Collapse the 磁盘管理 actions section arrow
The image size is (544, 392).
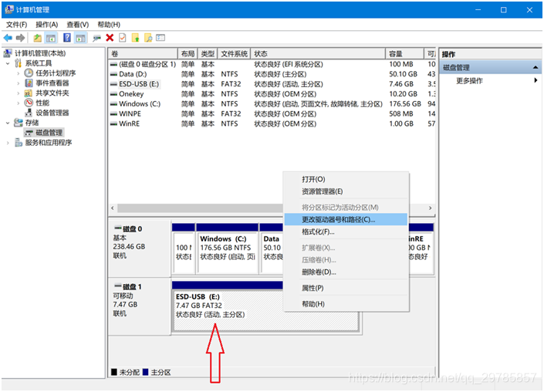(536, 67)
